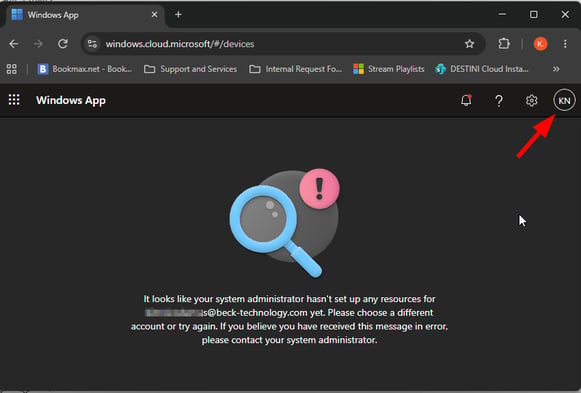This screenshot has height=393, width=581.
Task: Minimize the browser window
Action: pos(502,14)
